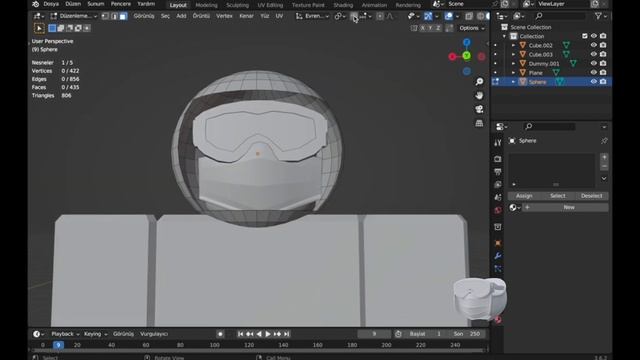Click the Select Box tool icon
The height and width of the screenshot is (360, 640).
39,28
